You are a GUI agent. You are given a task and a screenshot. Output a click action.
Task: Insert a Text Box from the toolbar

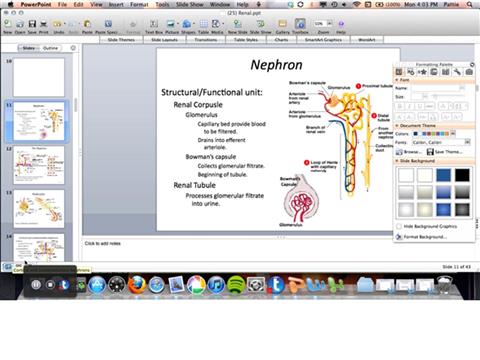(154, 24)
